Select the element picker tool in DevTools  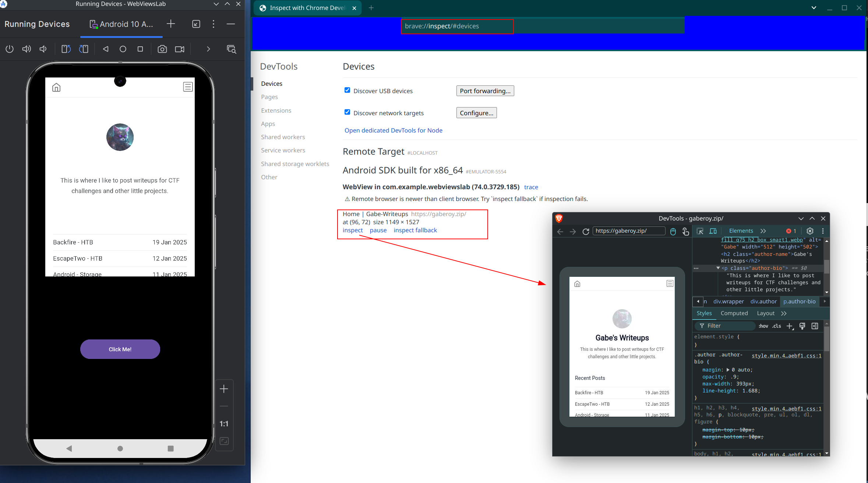[700, 231]
